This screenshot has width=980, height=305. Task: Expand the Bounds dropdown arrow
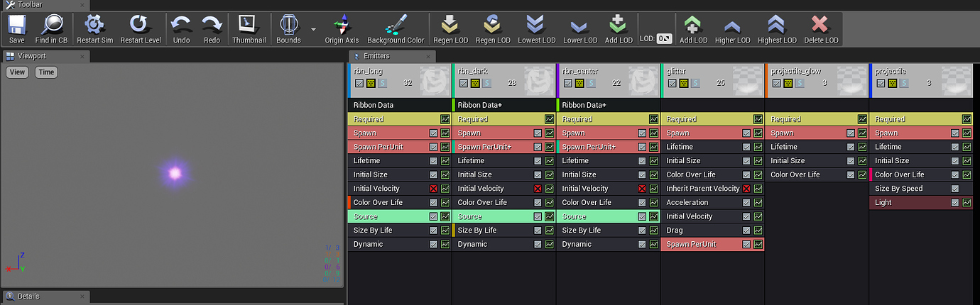(x=313, y=30)
